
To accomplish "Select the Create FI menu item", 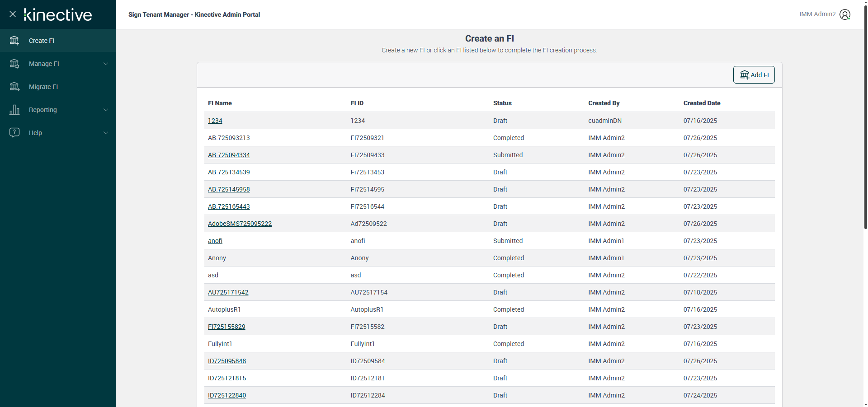I will click(x=42, y=41).
